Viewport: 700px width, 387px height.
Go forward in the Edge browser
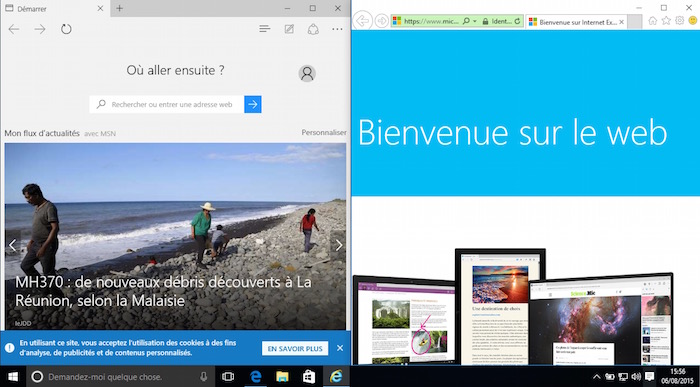tap(40, 29)
